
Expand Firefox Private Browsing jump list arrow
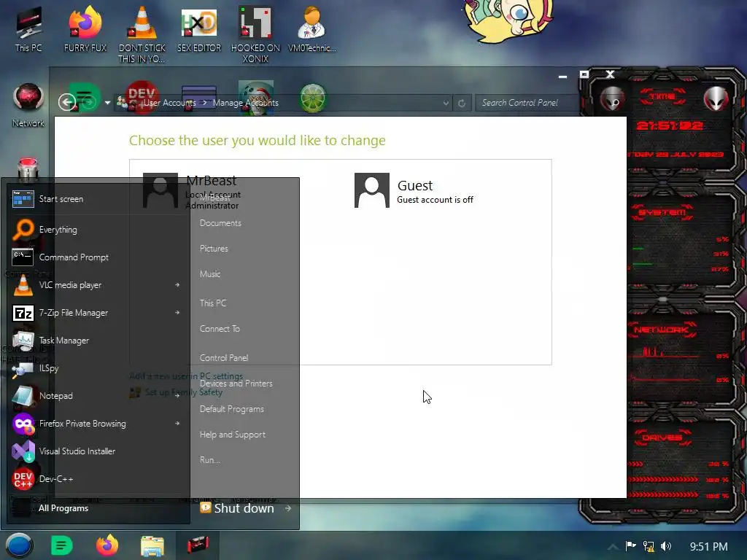177,424
